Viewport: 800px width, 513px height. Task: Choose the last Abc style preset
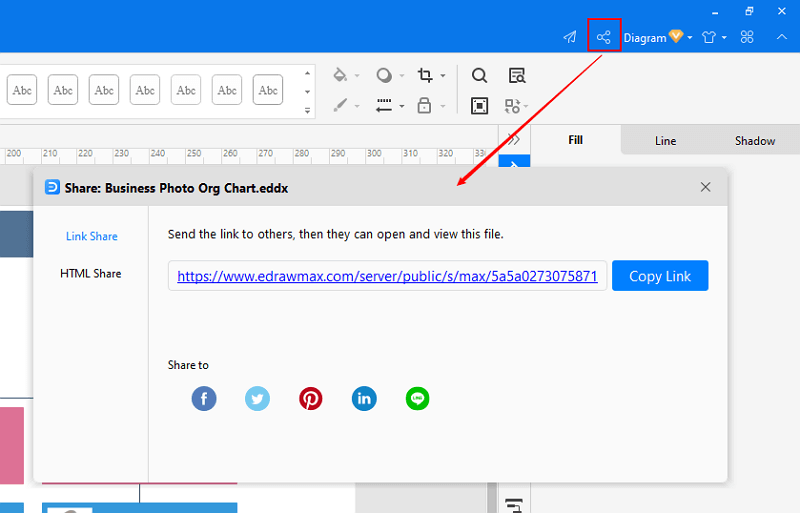(x=268, y=90)
